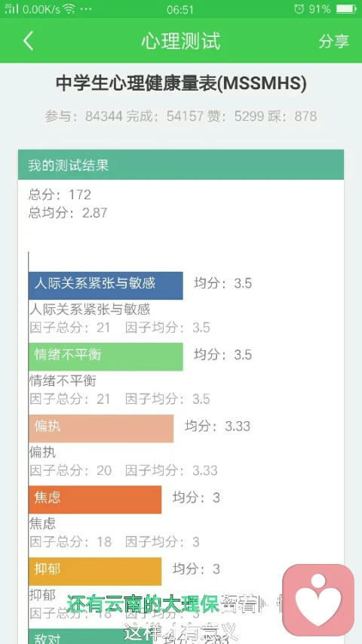Screen dimensions: 362x644
Task: Select the blue 人际关系紧张与敏感 bar
Action: 106,285
